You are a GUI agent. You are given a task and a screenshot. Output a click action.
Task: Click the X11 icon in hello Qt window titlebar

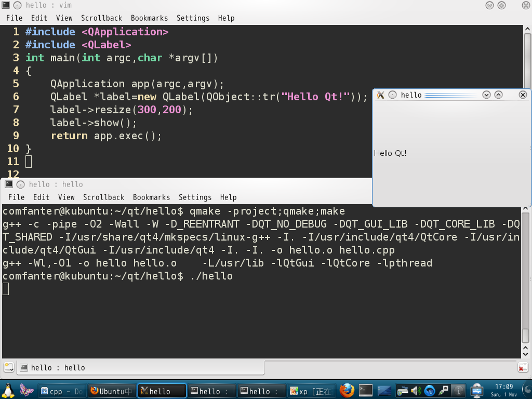tap(381, 95)
